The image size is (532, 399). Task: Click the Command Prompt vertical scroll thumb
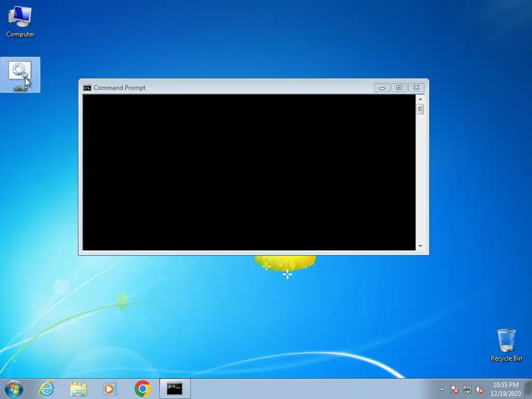[420, 109]
